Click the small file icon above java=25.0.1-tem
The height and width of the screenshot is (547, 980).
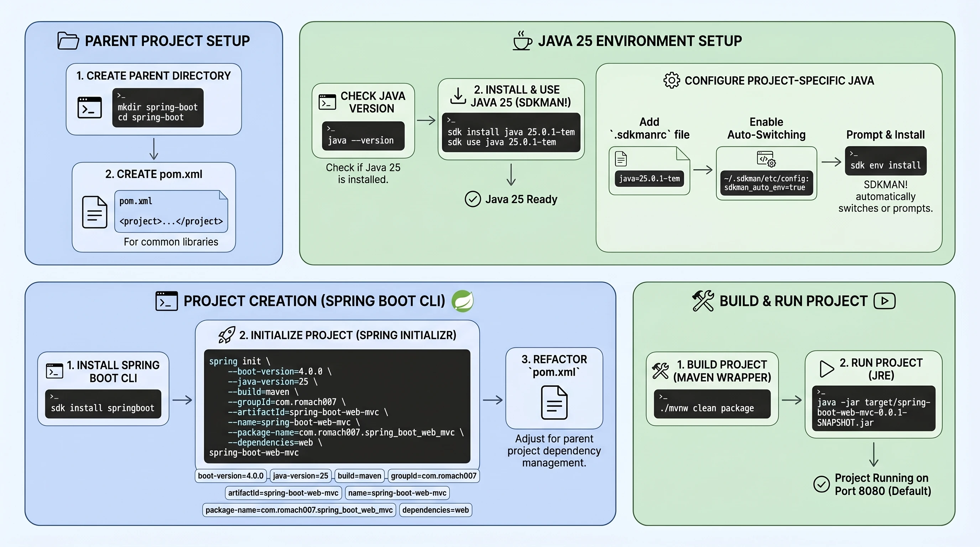pyautogui.click(x=621, y=158)
